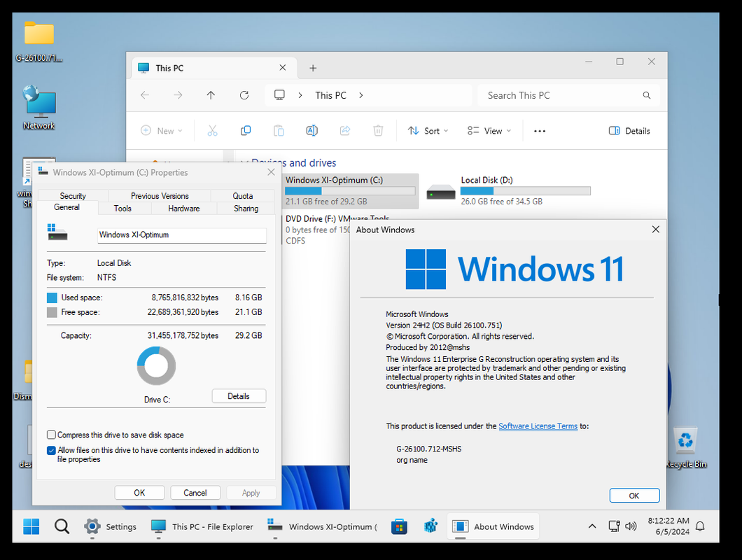Click the C: drive usage bar

point(350,191)
